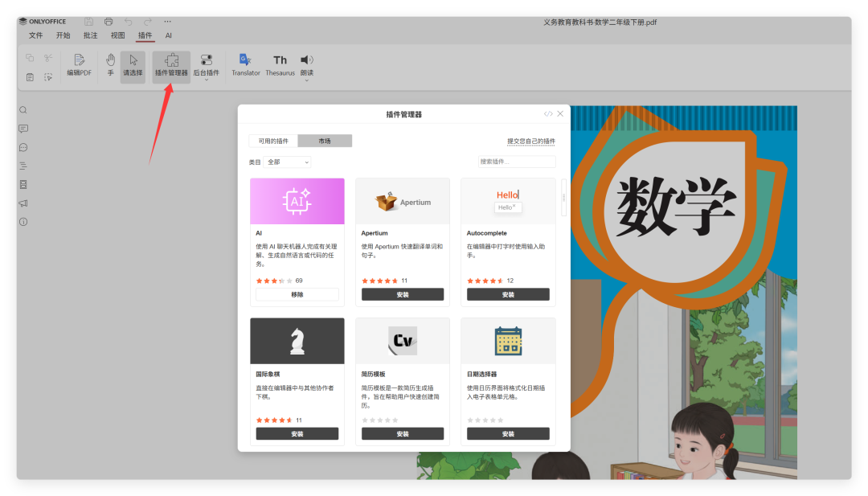Install the 简历模板 plugin
The width and height of the screenshot is (868, 496).
pos(403,434)
